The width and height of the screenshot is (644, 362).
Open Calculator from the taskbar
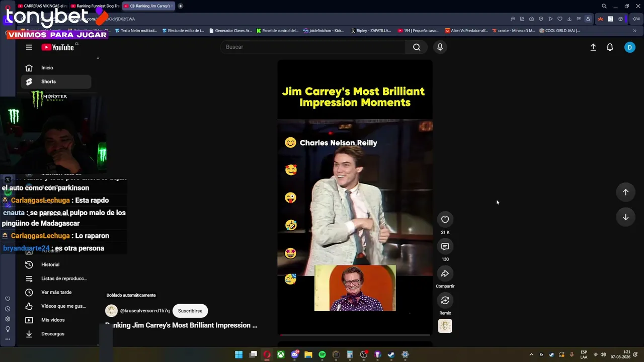click(x=350, y=354)
